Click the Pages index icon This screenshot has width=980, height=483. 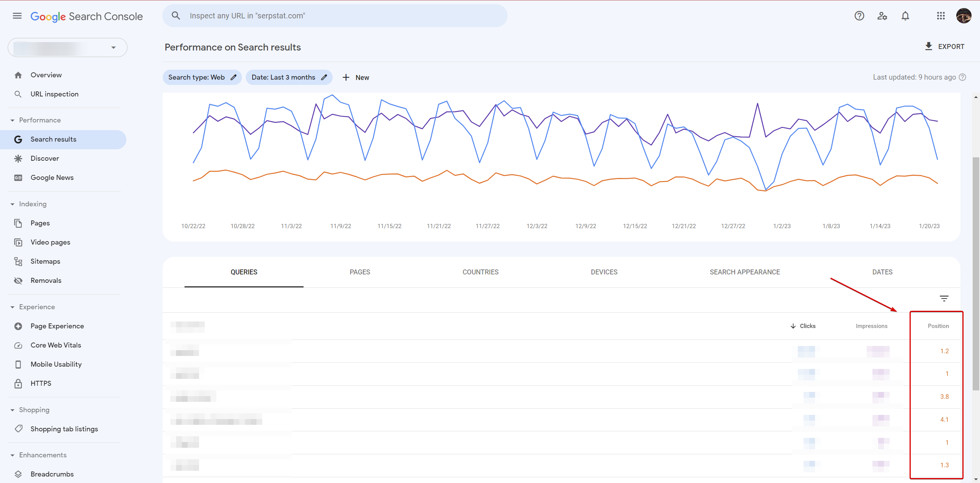18,223
